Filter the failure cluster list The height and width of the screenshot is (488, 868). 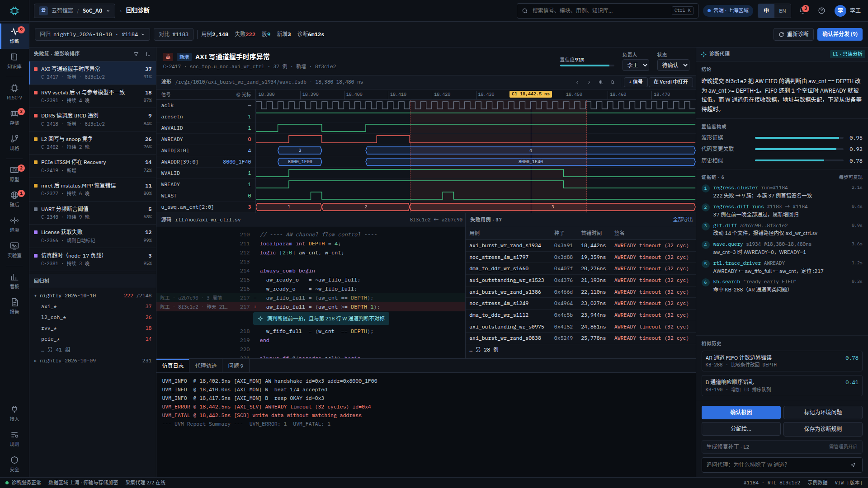click(136, 54)
